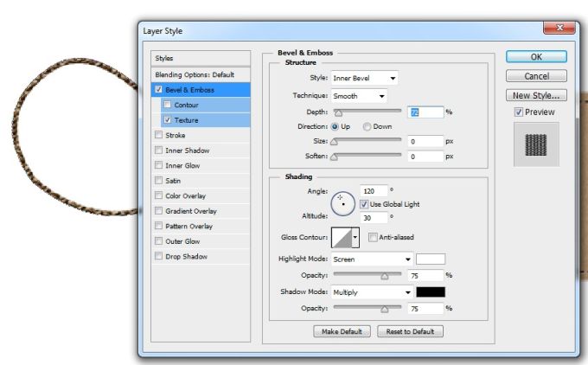Click the Size pixel input field
The width and height of the screenshot is (588, 365).
click(x=425, y=142)
